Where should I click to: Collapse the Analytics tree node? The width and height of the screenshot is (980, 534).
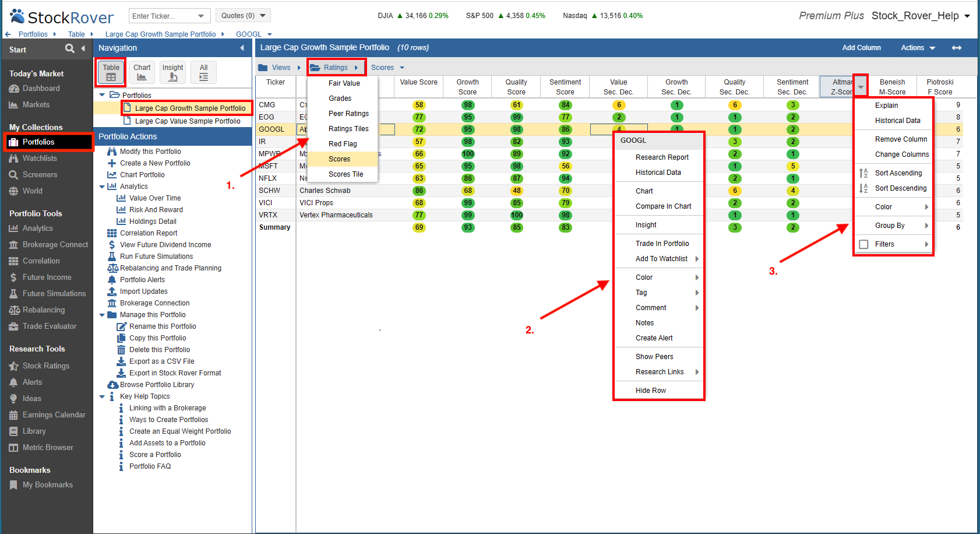(103, 187)
